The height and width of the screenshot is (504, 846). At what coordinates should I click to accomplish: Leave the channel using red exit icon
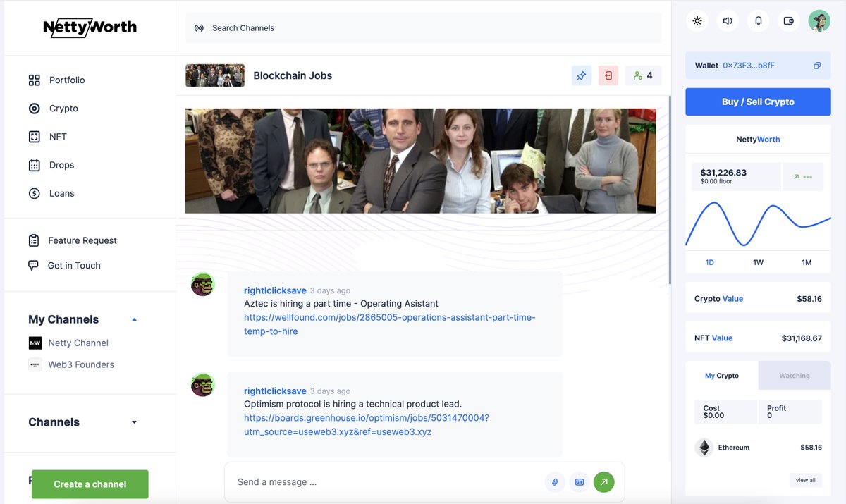tap(608, 75)
